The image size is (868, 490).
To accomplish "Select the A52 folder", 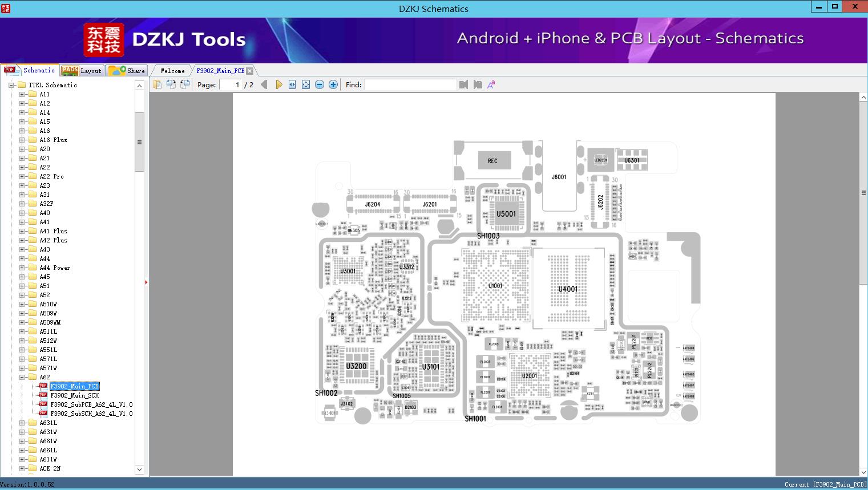I will click(x=45, y=295).
